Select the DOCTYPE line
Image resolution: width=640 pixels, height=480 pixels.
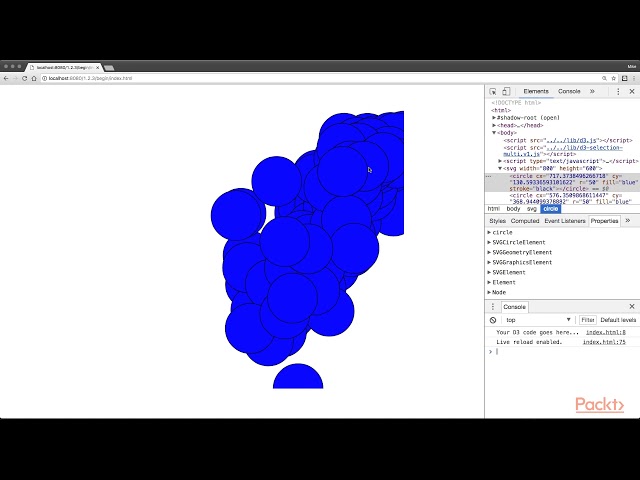(516, 103)
